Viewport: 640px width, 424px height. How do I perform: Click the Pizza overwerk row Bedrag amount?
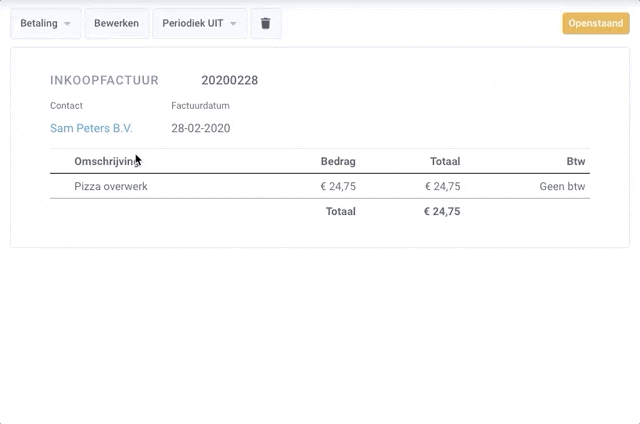(x=338, y=186)
